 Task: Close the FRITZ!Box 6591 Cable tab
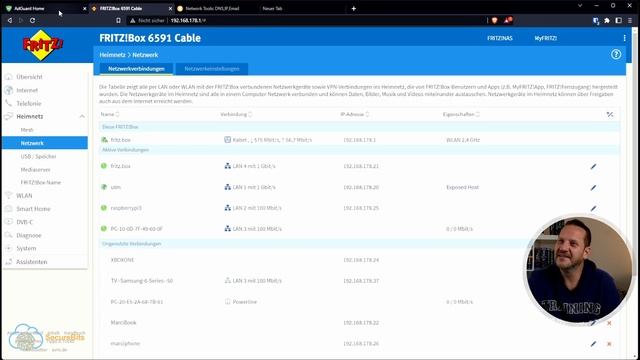[x=170, y=8]
